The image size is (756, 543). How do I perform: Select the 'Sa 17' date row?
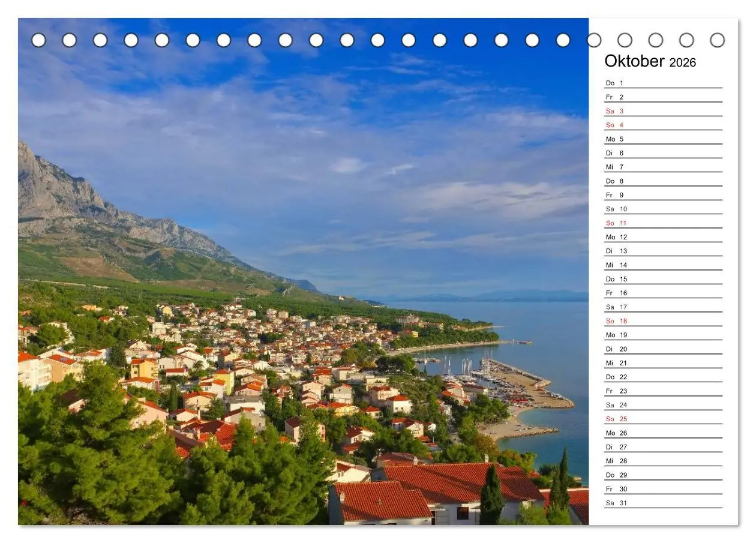663,307
